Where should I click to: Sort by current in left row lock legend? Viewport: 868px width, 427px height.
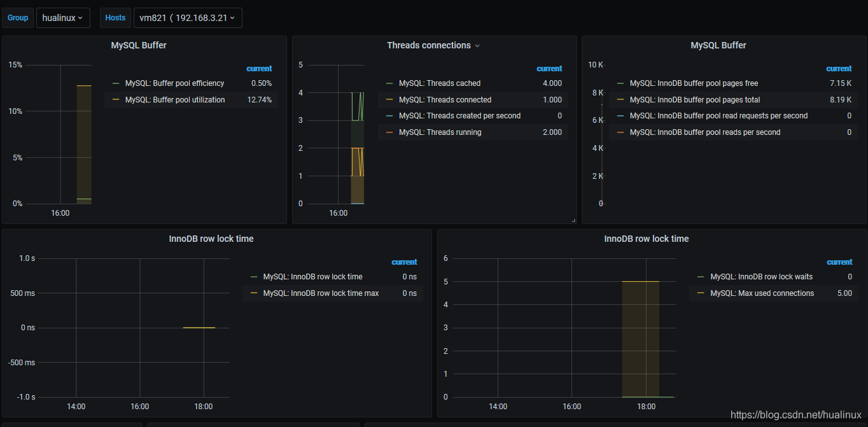(404, 262)
